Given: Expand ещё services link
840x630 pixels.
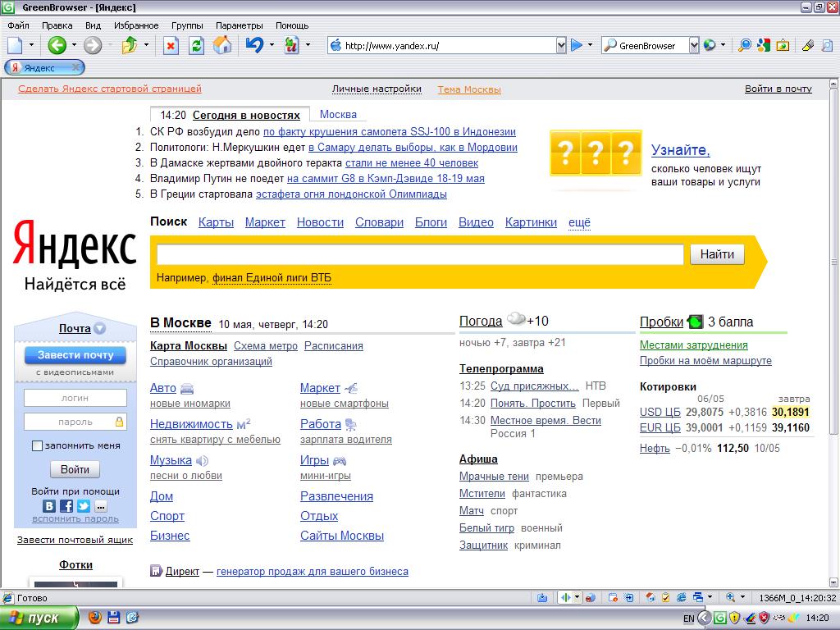Looking at the screenshot, I should pyautogui.click(x=579, y=222).
